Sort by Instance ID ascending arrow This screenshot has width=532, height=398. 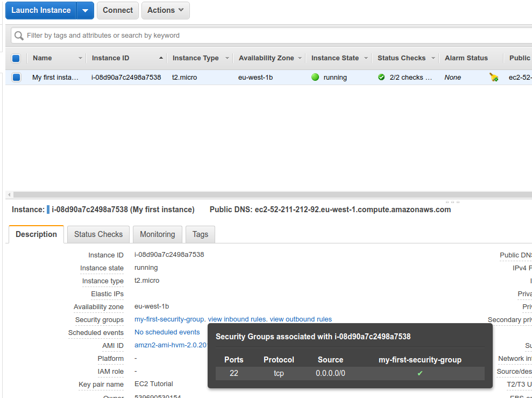click(x=161, y=58)
